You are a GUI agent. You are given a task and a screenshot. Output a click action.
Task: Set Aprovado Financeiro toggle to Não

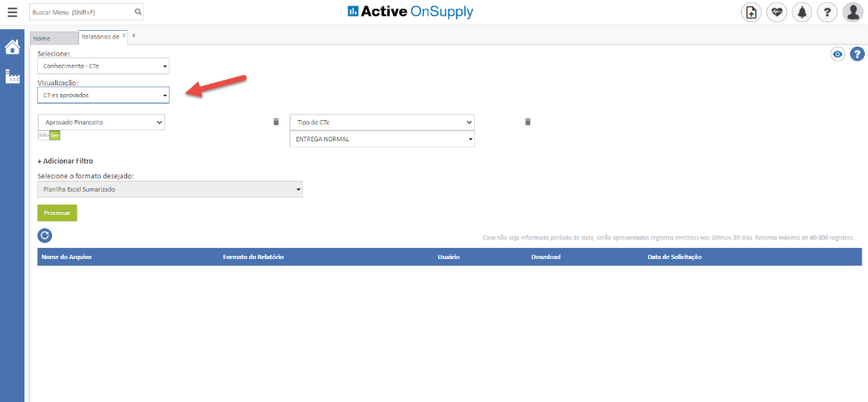pos(43,135)
